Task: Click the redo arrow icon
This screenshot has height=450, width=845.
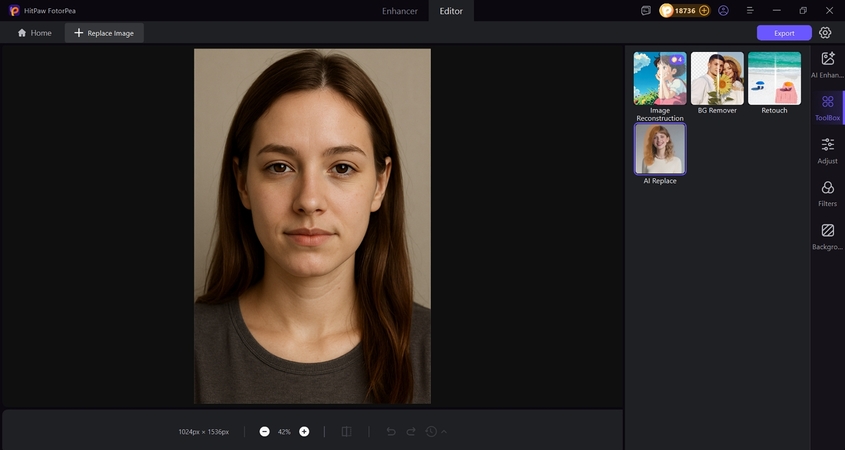Action: click(x=411, y=432)
